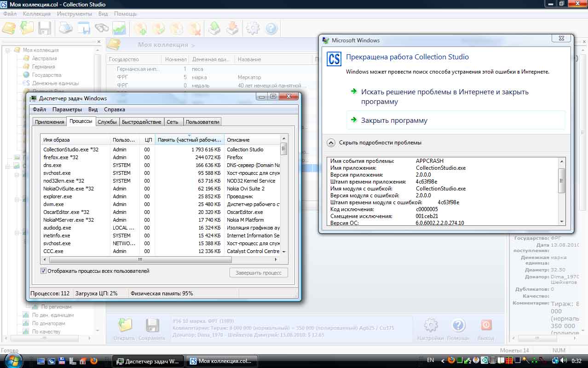Click the floppy disk save icon in top toolbar

click(45, 28)
